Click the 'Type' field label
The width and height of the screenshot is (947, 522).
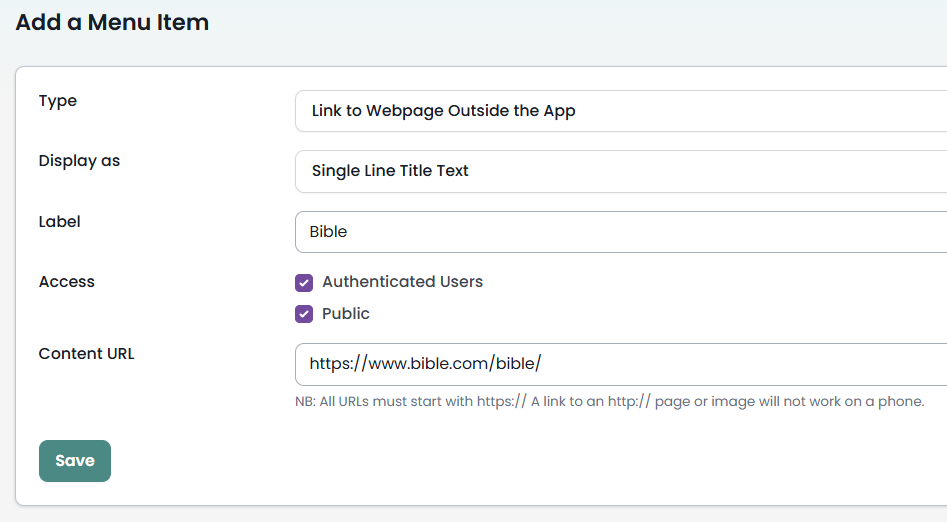tap(58, 101)
